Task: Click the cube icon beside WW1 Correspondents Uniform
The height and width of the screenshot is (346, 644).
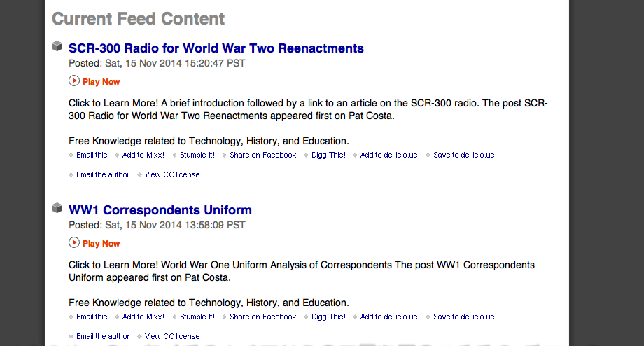Action: coord(57,208)
